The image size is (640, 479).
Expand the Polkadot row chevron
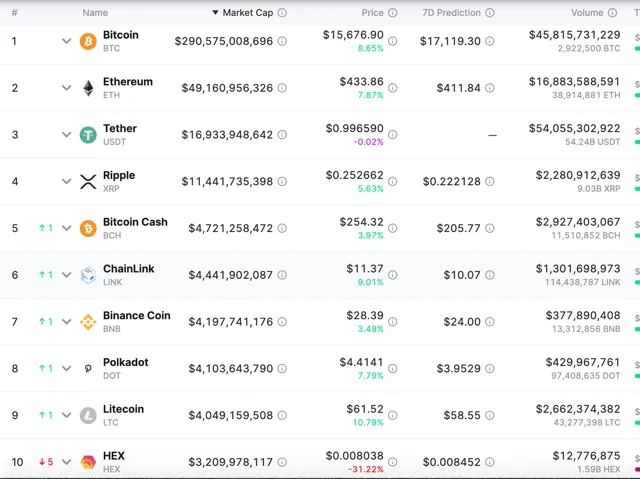point(67,369)
